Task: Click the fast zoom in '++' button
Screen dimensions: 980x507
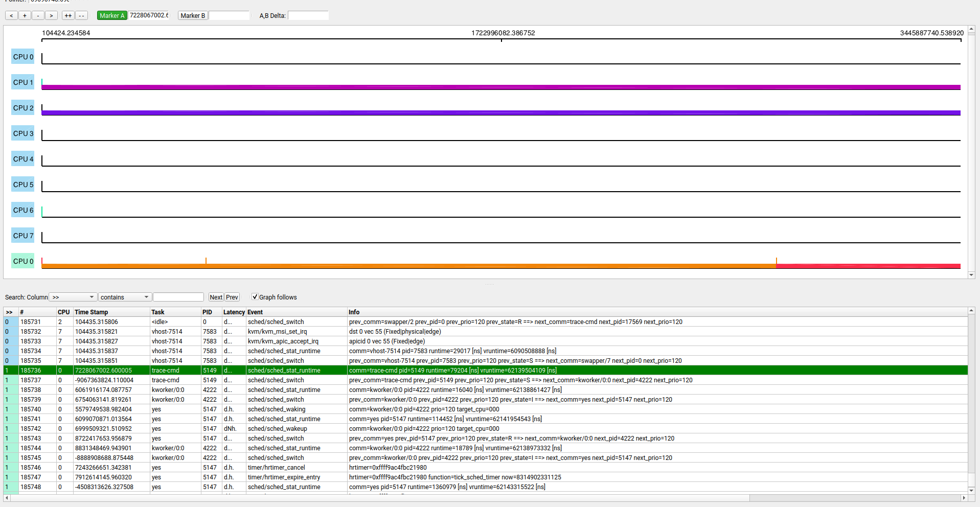Action: [x=68, y=16]
